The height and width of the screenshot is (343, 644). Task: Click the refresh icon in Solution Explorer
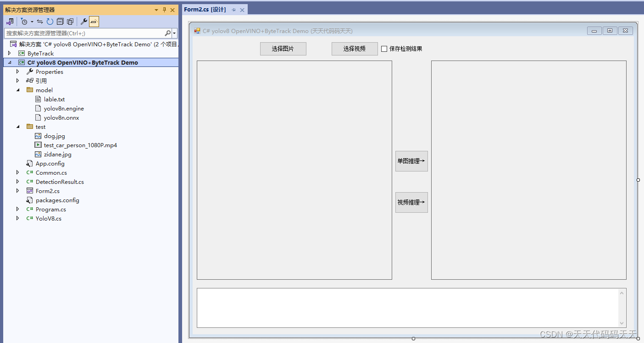50,22
